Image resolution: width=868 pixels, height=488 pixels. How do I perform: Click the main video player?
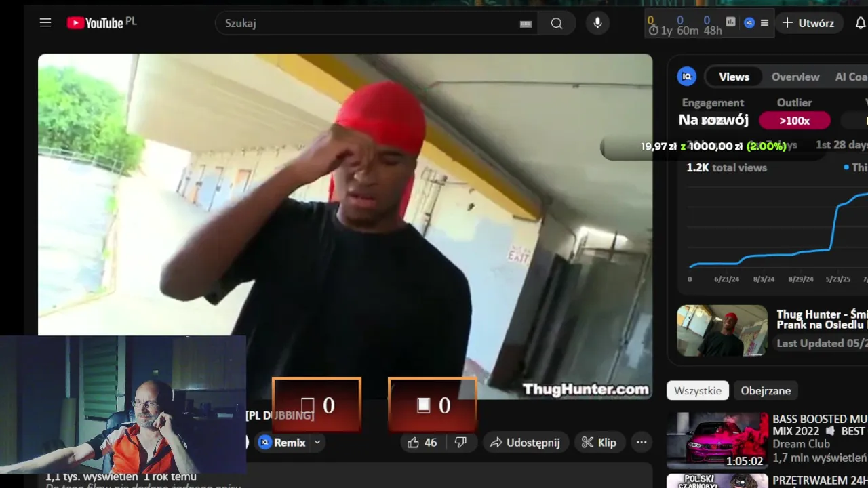click(345, 226)
